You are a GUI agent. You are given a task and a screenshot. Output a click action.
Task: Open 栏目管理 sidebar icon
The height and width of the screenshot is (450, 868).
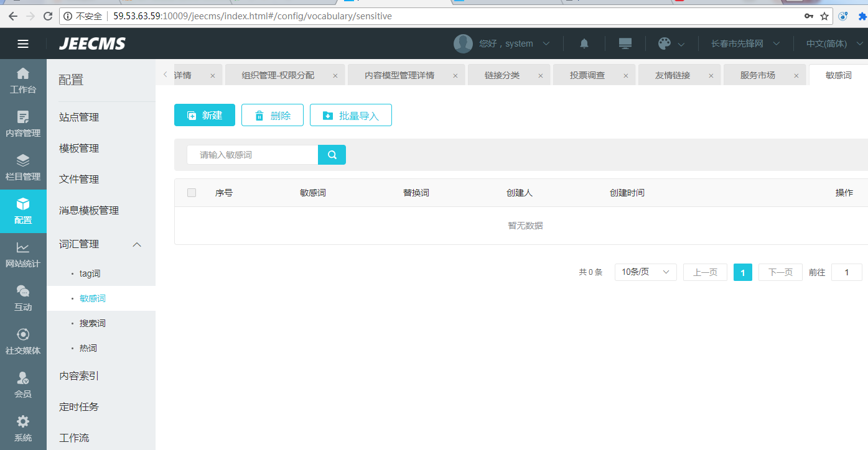pyautogui.click(x=23, y=167)
